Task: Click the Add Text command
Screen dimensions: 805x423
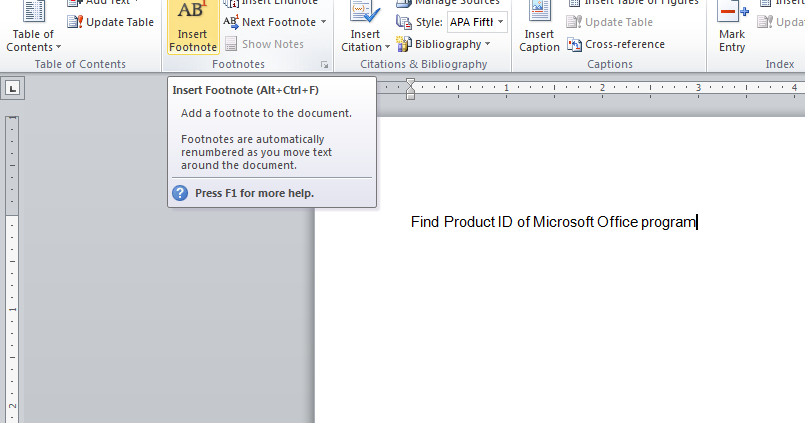Action: (104, 3)
